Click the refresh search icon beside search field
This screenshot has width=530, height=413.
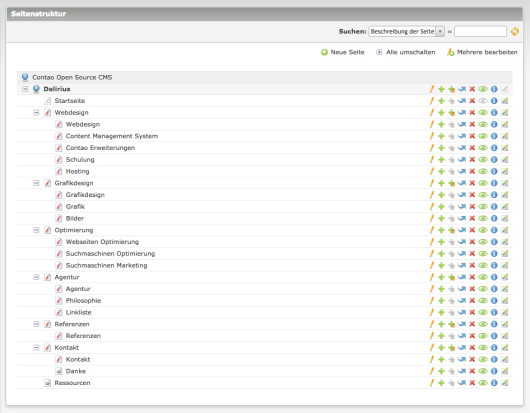[x=515, y=31]
